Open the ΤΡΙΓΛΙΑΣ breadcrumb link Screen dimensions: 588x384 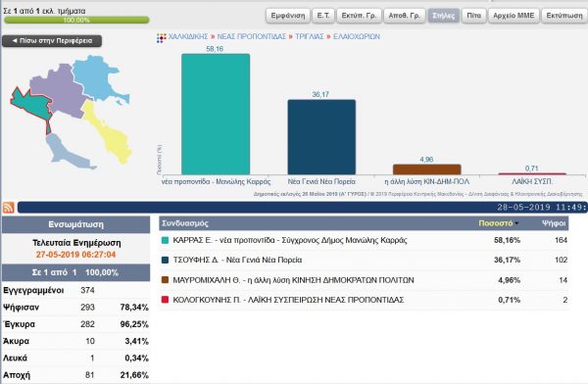pos(310,37)
